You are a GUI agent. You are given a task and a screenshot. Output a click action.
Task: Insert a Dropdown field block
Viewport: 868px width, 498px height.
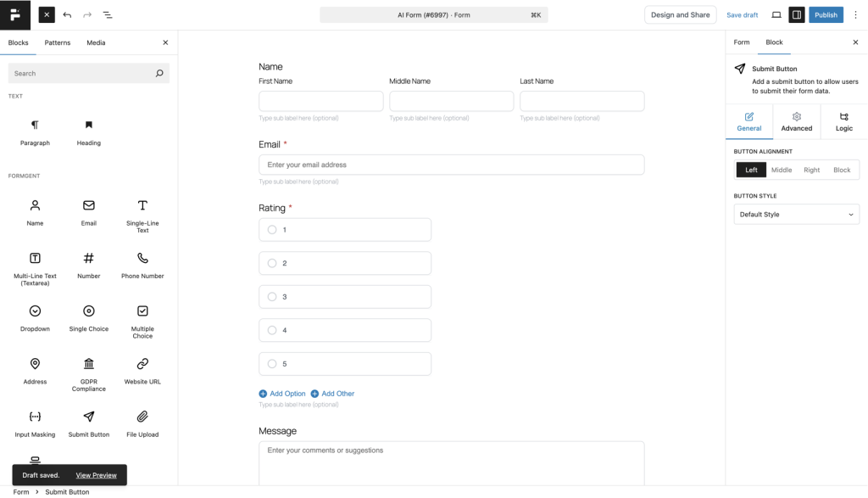click(35, 318)
